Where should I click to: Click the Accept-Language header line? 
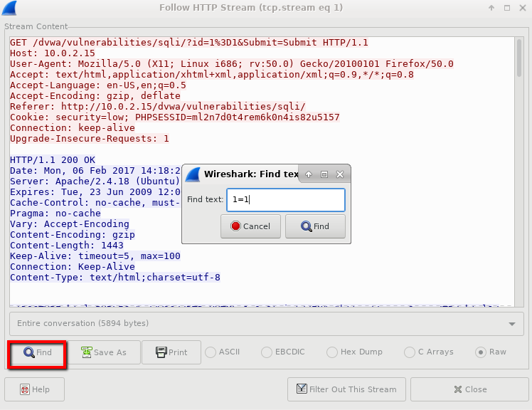pyautogui.click(x=98, y=85)
